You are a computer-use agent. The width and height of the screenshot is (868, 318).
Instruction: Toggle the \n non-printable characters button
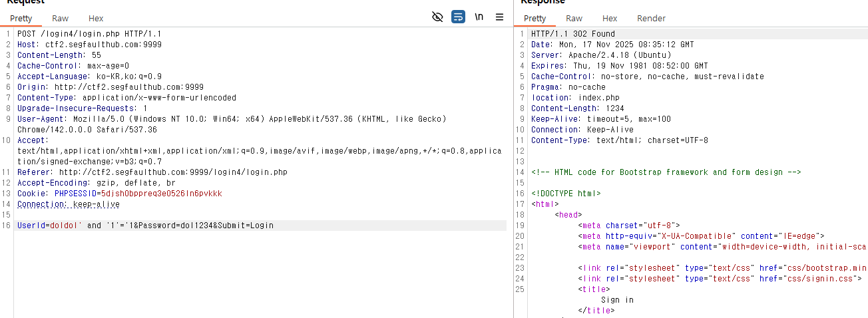479,17
